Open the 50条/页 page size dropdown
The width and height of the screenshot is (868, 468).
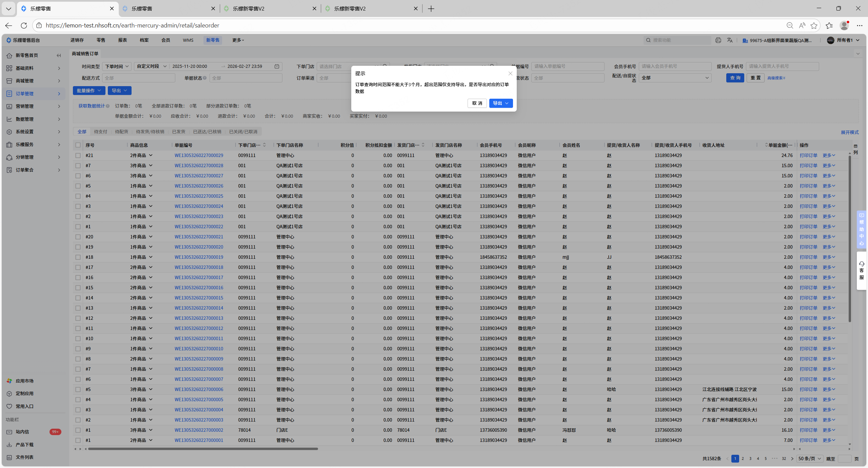tap(809, 459)
